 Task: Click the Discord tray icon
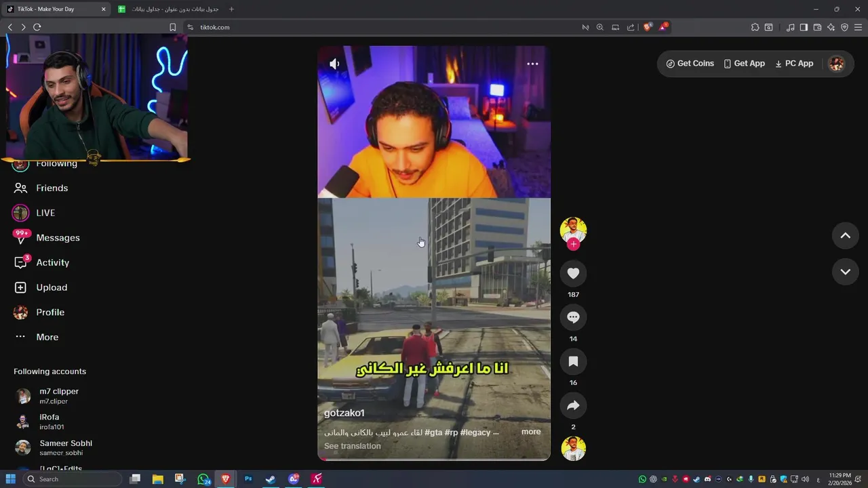click(x=707, y=479)
